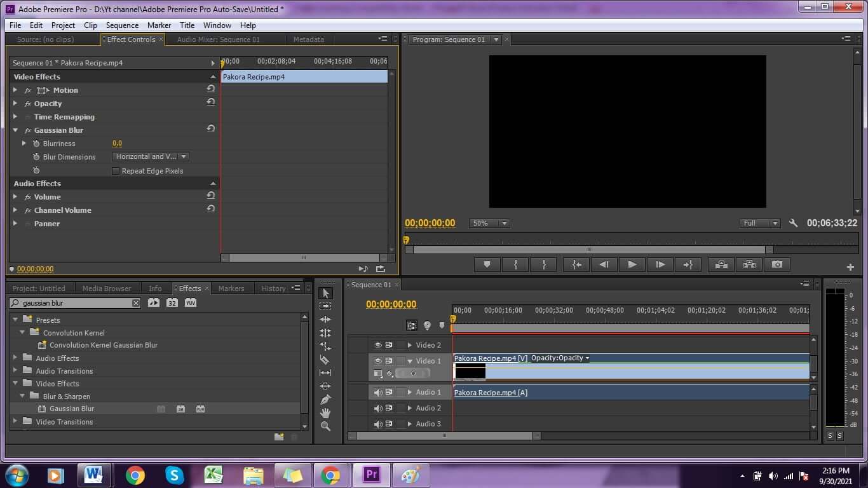Click Mark In bracket button
868x488 pixels.
coord(515,264)
